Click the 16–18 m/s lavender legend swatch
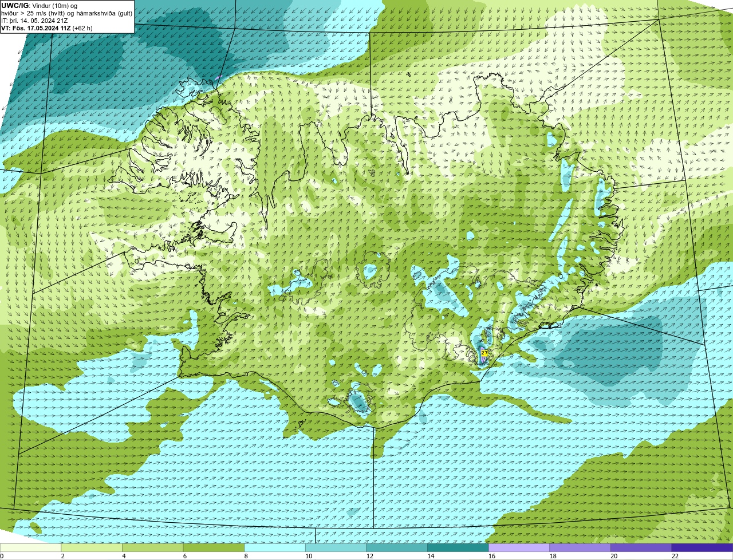Image resolution: width=733 pixels, height=560 pixels. [x=519, y=547]
